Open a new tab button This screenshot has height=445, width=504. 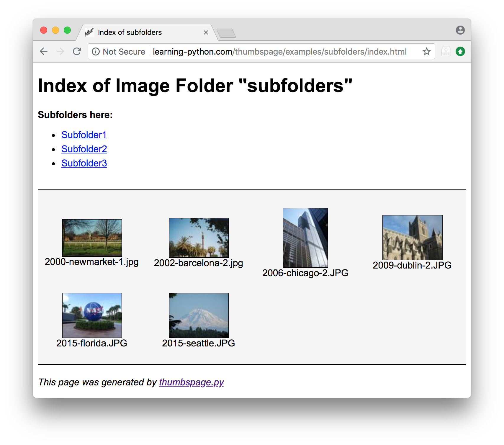(226, 33)
